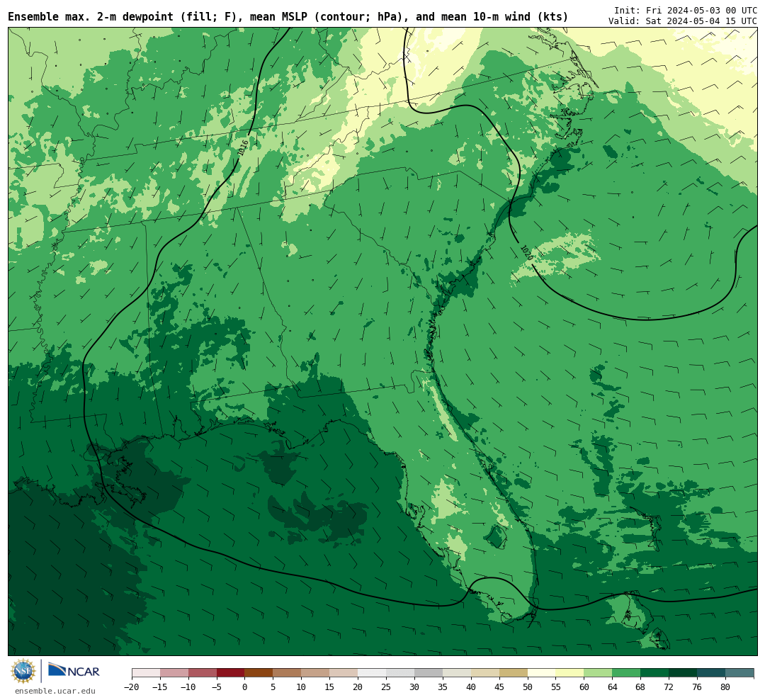Click the color swatch between 30 and 35
Viewport: 765px width, 700px height.
click(x=429, y=673)
